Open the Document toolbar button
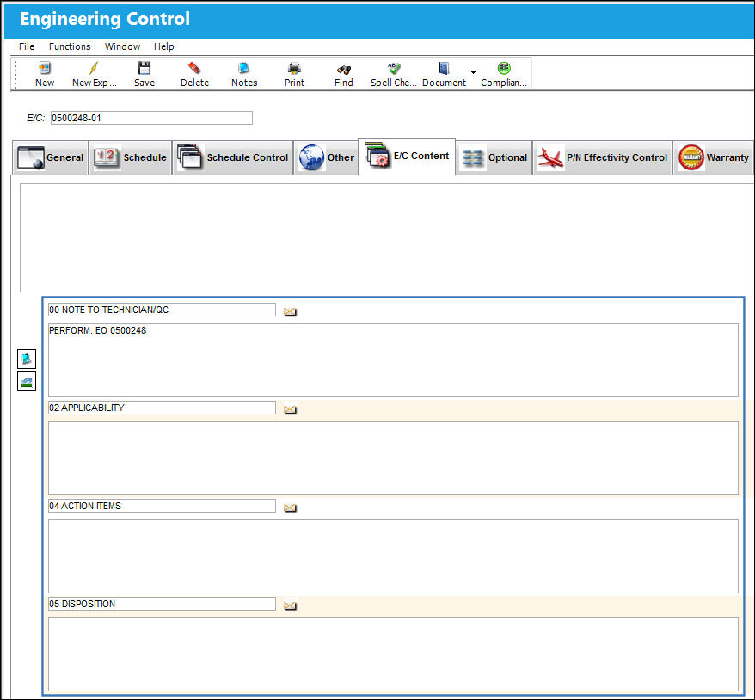This screenshot has width=755, height=700. tap(444, 74)
